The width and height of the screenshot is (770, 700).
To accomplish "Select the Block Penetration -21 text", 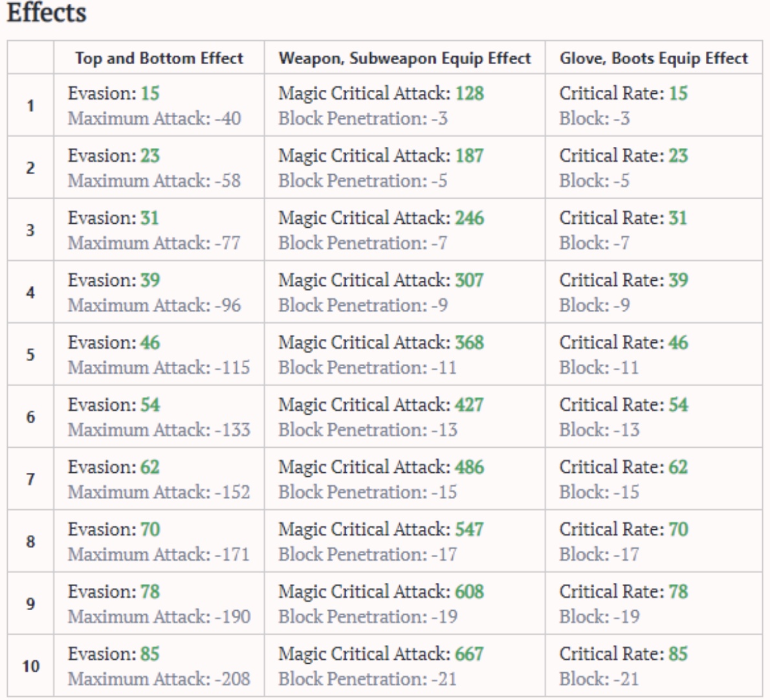I will (x=367, y=679).
